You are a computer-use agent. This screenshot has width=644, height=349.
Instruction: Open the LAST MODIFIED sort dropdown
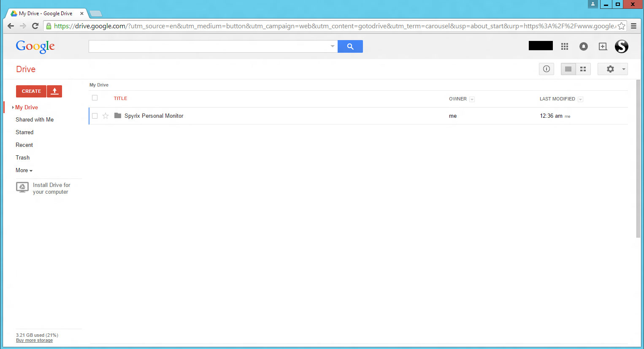pos(580,99)
